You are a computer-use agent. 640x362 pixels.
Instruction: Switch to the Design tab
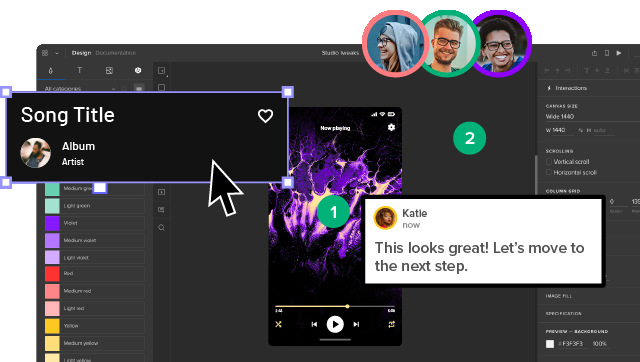click(81, 53)
